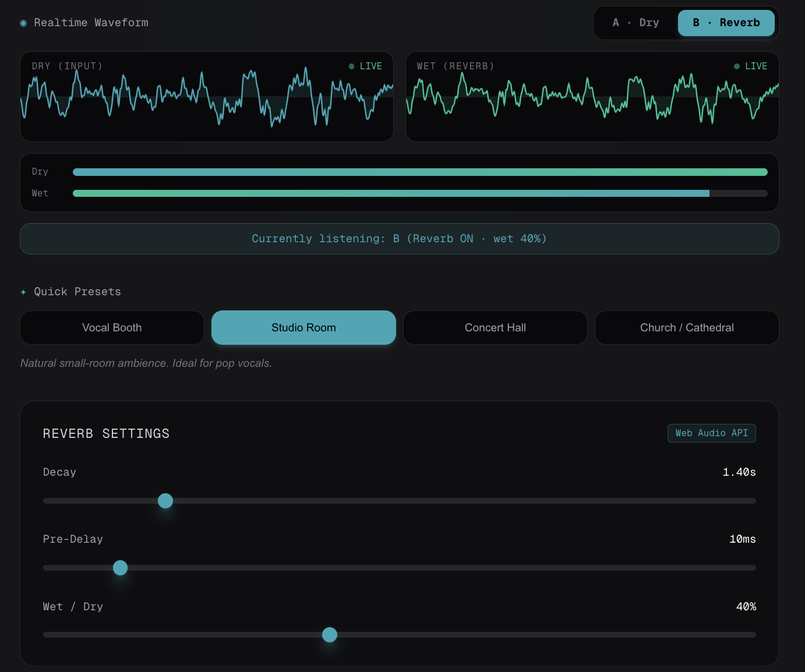Select the Studio Room preset

tap(303, 327)
